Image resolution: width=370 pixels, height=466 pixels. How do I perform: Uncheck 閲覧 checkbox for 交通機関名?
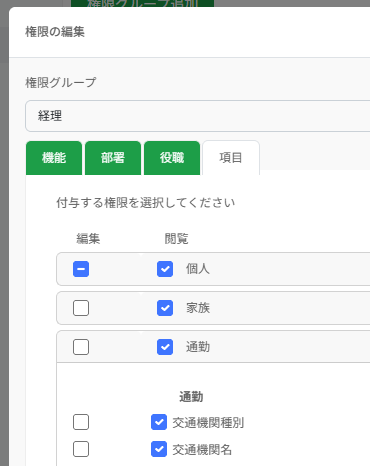coord(159,449)
